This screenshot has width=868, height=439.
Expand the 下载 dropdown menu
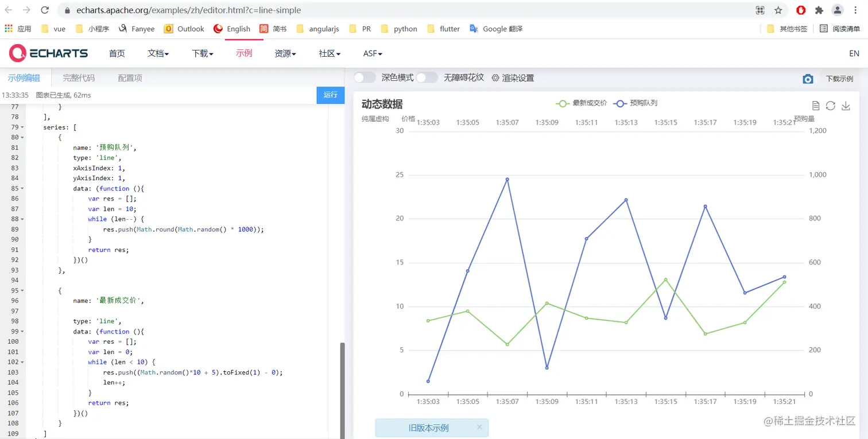[203, 53]
